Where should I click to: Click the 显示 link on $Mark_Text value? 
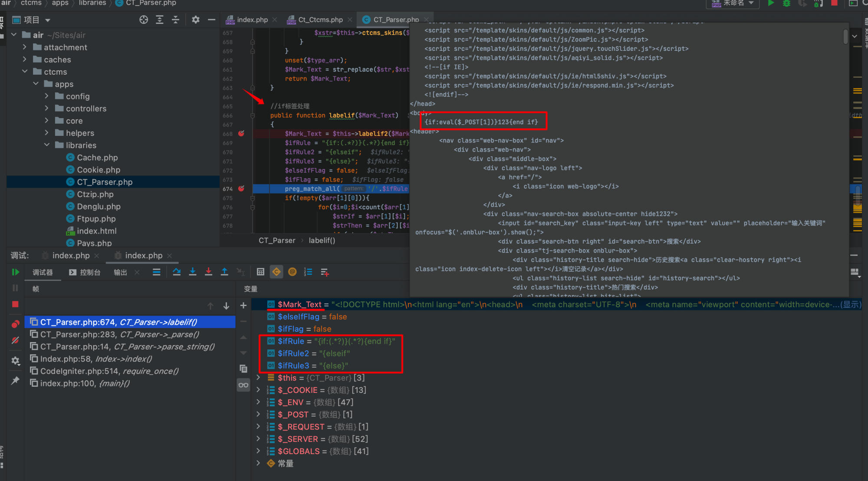pos(851,305)
